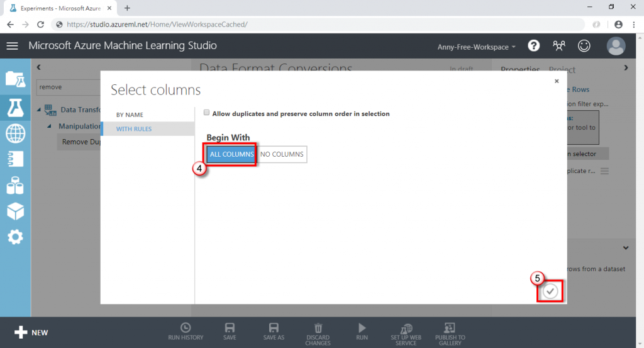Screen dimensions: 644x348
Task: Collapse properties pane with right chevron
Action: click(626, 68)
